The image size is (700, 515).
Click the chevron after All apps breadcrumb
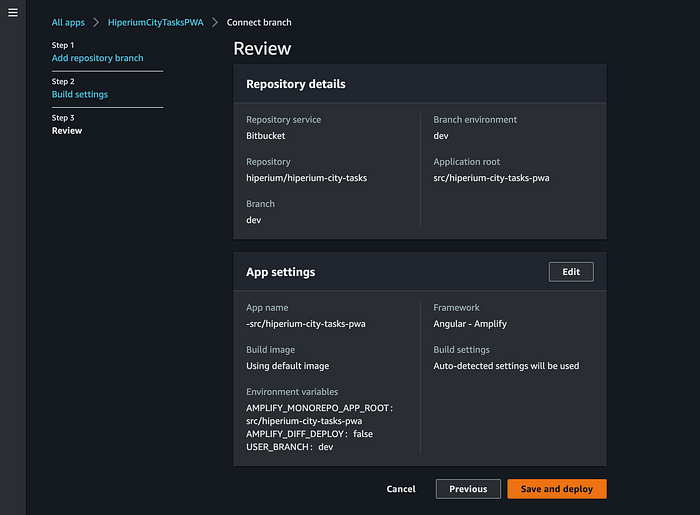(96, 22)
